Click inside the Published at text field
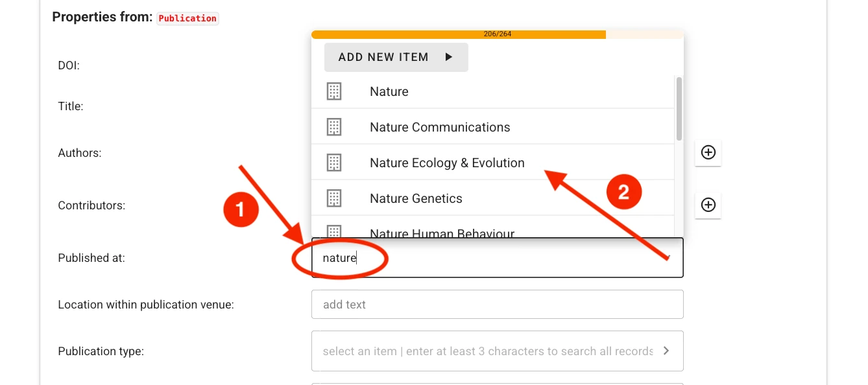Image resolution: width=868 pixels, height=385 pixels. (x=454, y=257)
